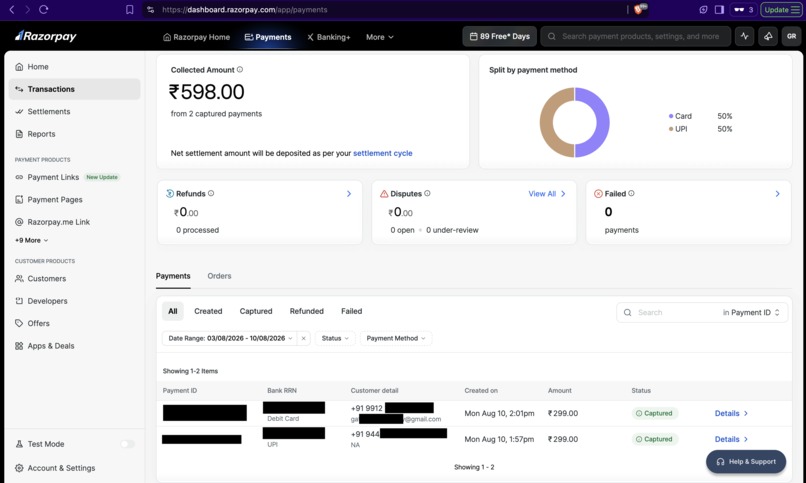Select the Payments top navigation tab
The width and height of the screenshot is (806, 483).
click(268, 37)
